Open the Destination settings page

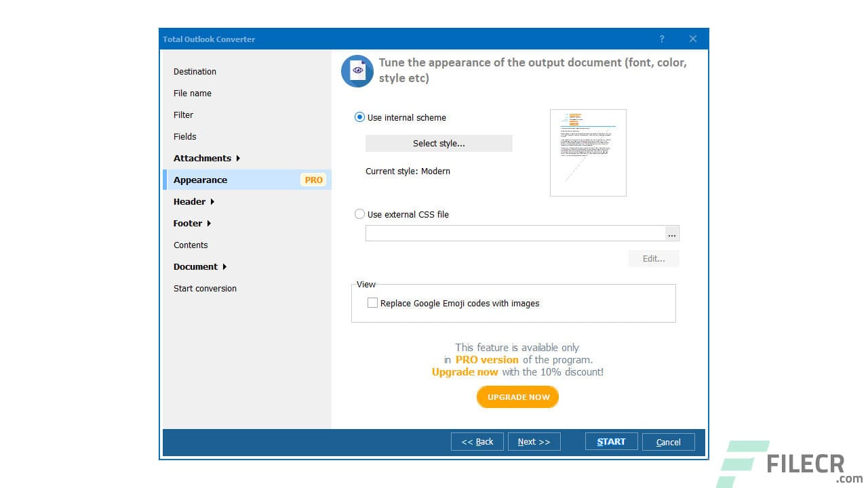[x=195, y=71]
